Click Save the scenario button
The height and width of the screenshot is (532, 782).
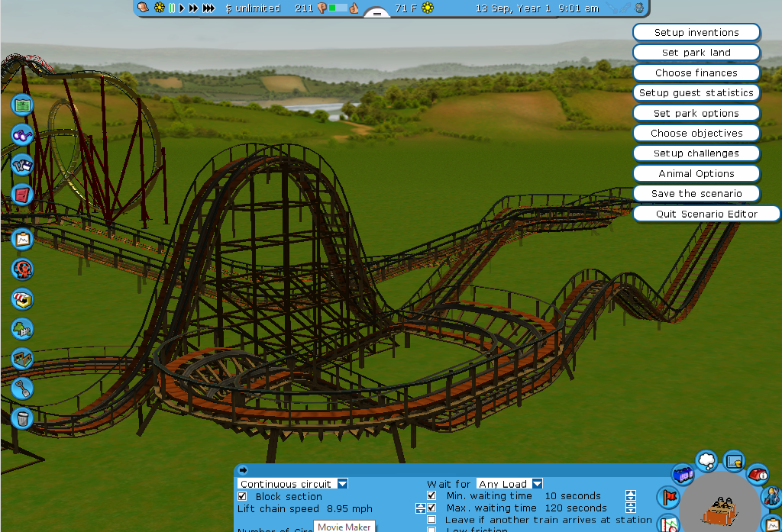tap(696, 194)
